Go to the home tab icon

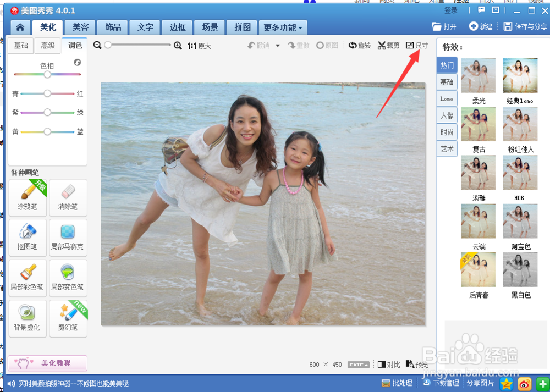(20, 27)
